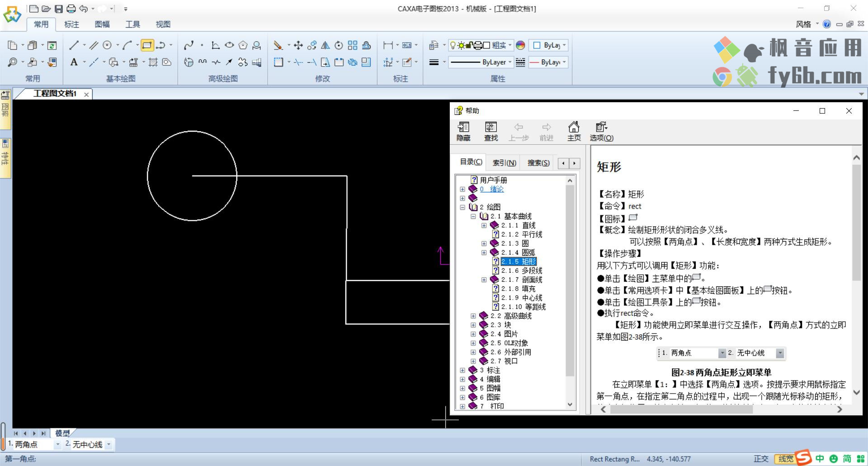
Task: Select the Regular polygon tool
Action: (243, 45)
